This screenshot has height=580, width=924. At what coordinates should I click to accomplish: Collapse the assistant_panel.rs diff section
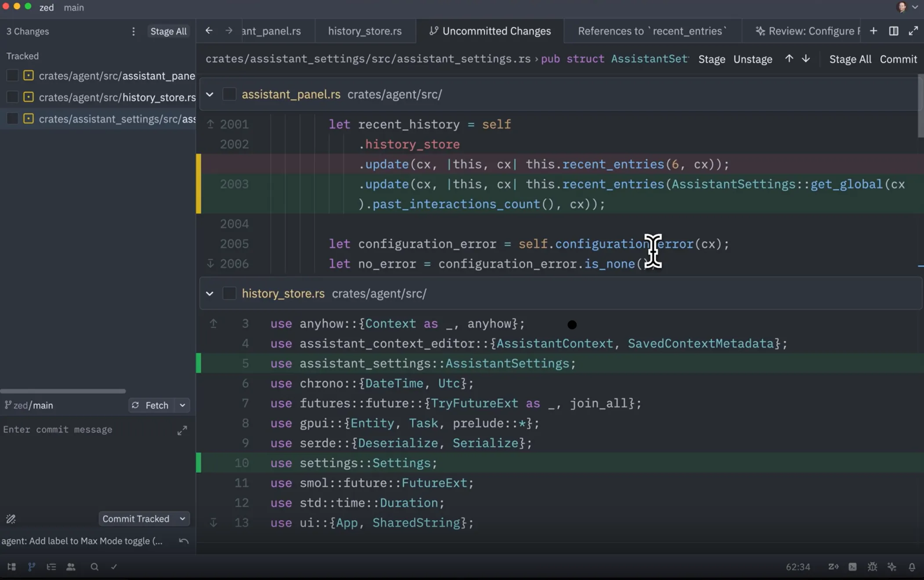point(210,94)
